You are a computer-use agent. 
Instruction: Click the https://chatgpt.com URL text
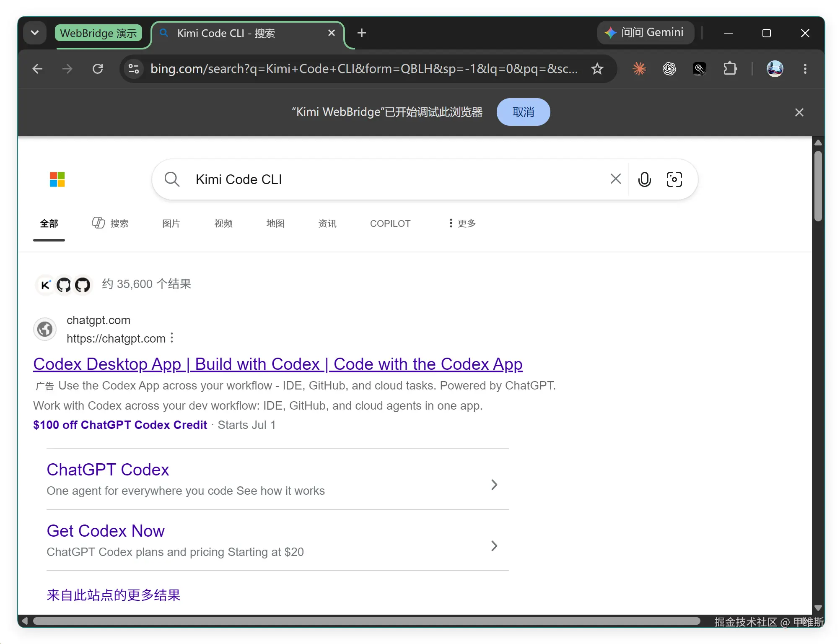pos(116,338)
